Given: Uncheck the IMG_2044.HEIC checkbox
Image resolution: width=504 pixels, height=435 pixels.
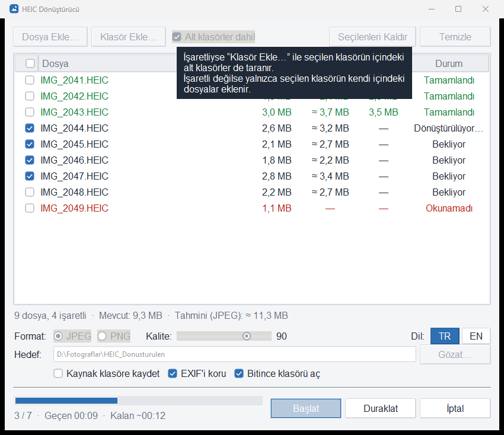Looking at the screenshot, I should tap(30, 128).
